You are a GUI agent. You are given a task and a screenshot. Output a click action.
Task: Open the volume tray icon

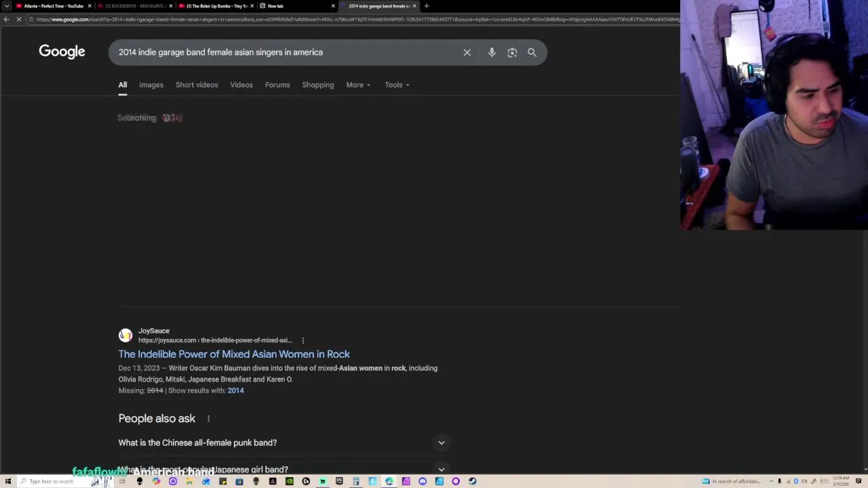804,481
